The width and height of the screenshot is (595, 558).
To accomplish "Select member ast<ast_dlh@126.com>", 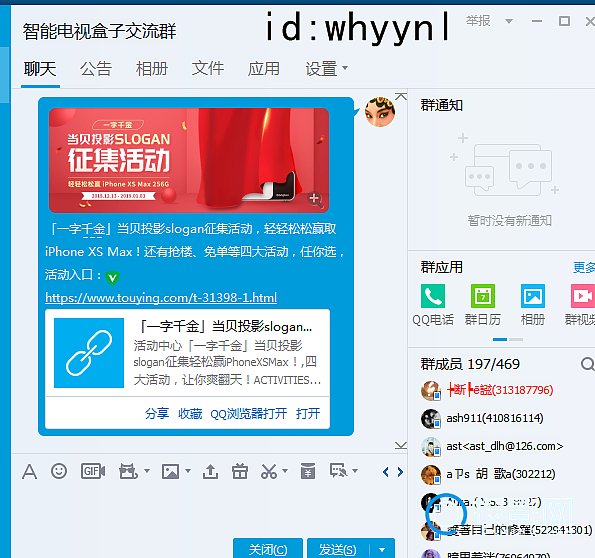I will pos(505,446).
